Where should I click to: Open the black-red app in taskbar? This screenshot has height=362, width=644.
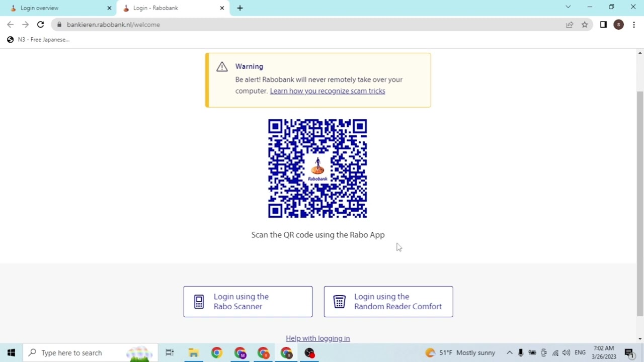tap(309, 353)
